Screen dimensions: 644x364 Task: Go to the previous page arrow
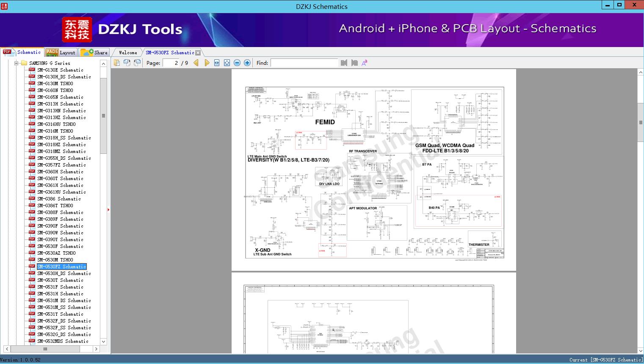(196, 63)
